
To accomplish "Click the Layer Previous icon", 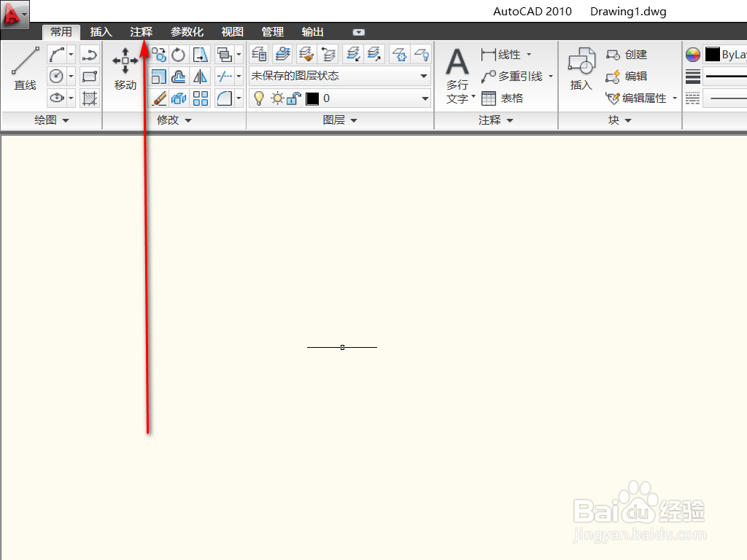I will 329,54.
